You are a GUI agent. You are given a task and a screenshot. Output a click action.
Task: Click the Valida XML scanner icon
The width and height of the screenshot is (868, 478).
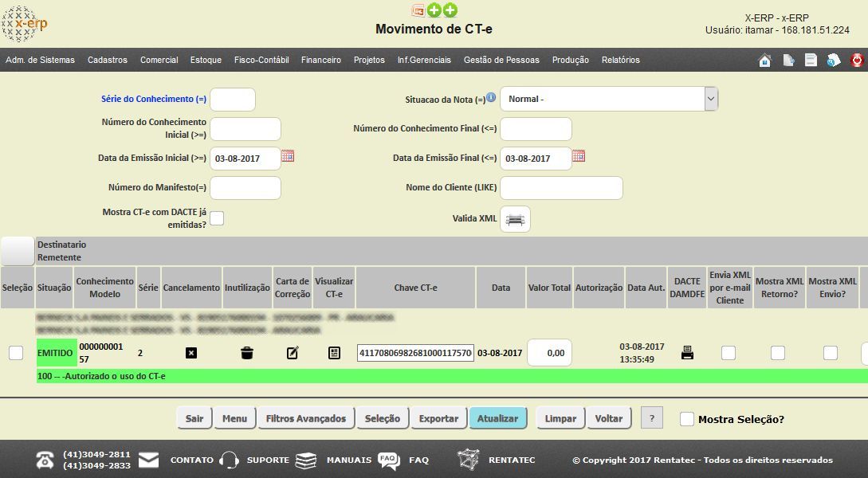(515, 219)
